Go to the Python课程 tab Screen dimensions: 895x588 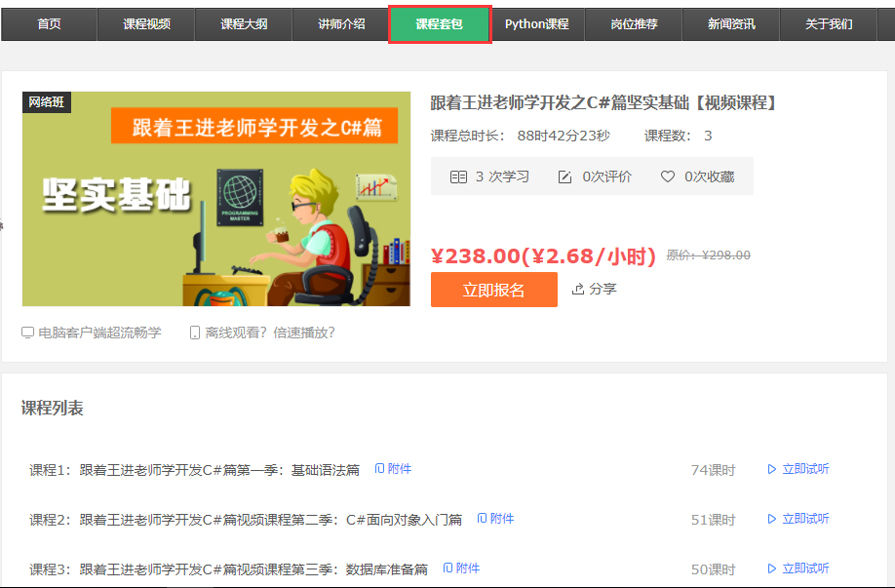536,24
